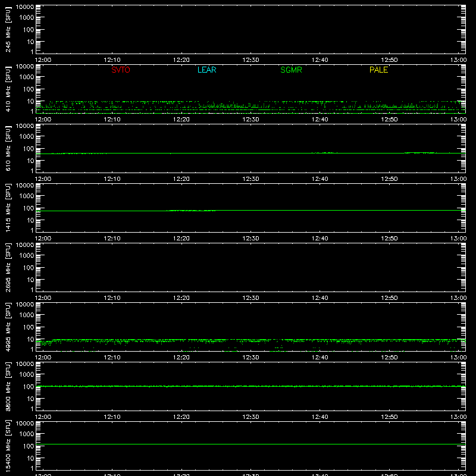Click 12:00 tick under the 2695 MHz panel
This screenshot has height=476, width=476.
coord(43,298)
